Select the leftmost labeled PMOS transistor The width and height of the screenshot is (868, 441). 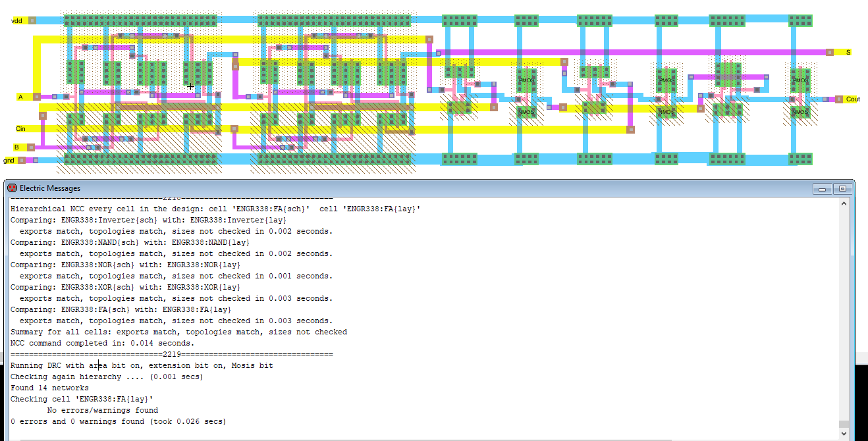[x=526, y=80]
